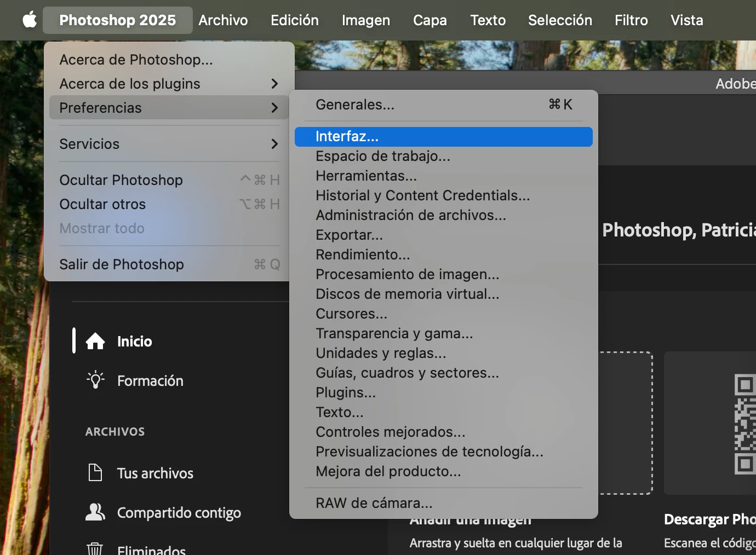Open Transparencia y gama...
756x555 pixels.
coord(444,333)
